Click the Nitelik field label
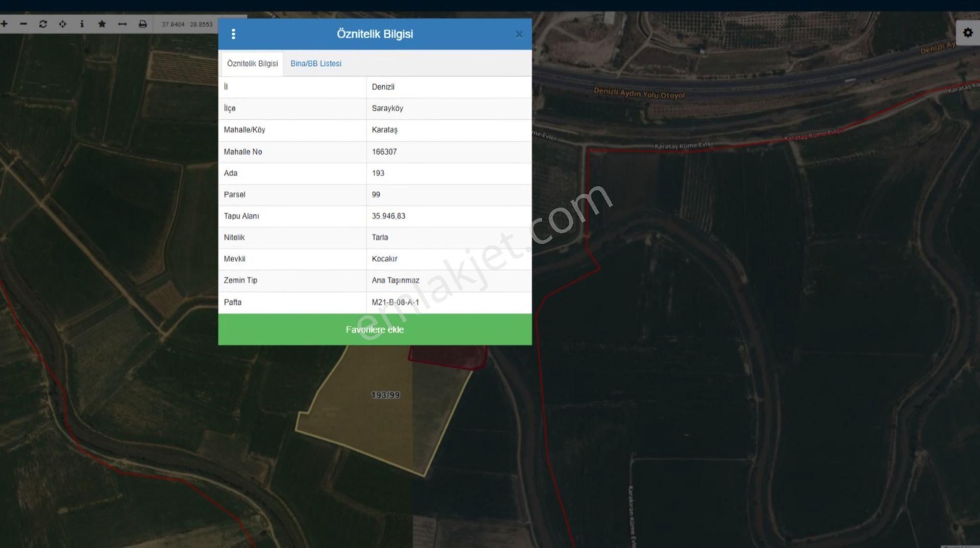 pyautogui.click(x=234, y=237)
